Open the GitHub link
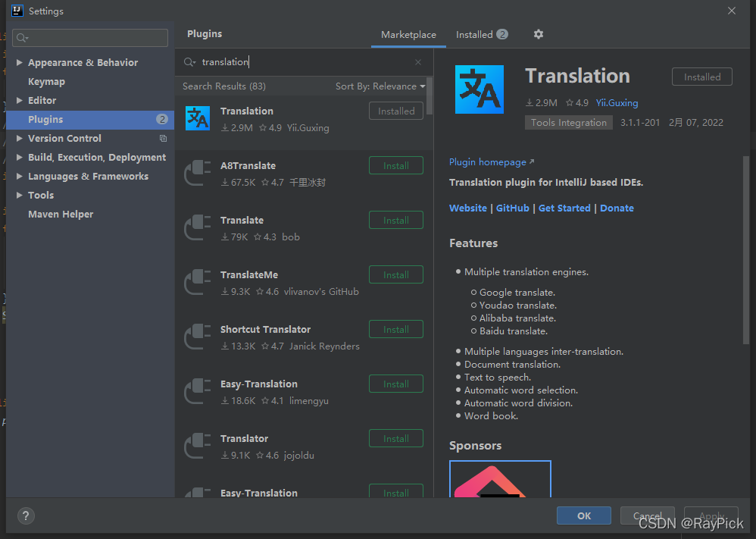The width and height of the screenshot is (756, 539). pos(512,208)
